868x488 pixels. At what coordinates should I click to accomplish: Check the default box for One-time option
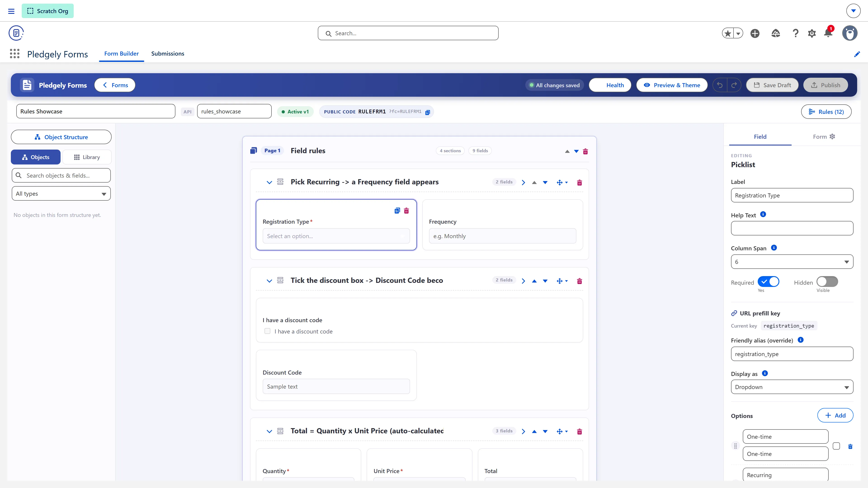[x=836, y=446]
